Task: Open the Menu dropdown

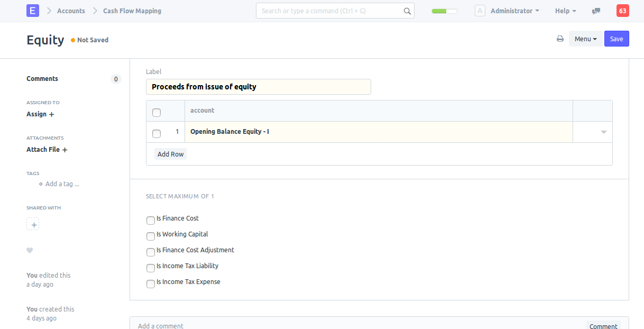Action: 585,39
